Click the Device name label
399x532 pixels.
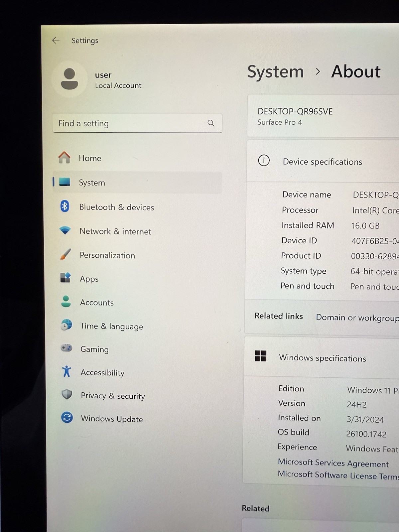(307, 195)
